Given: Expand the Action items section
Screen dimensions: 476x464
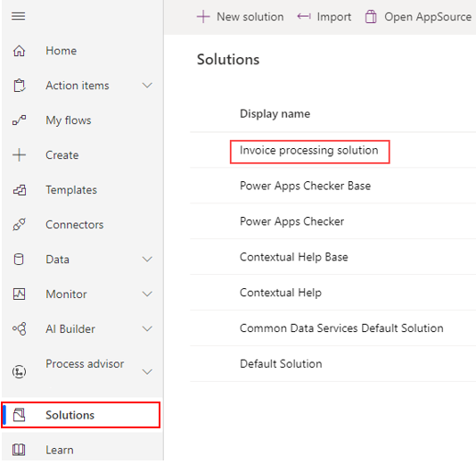Looking at the screenshot, I should 147,86.
